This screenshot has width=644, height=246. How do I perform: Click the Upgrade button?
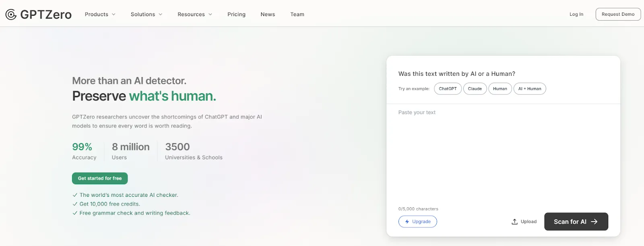(418, 221)
